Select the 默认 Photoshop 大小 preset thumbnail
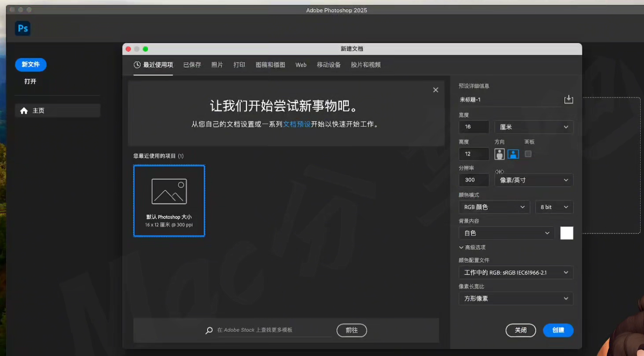Image resolution: width=644 pixels, height=356 pixels. [169, 201]
